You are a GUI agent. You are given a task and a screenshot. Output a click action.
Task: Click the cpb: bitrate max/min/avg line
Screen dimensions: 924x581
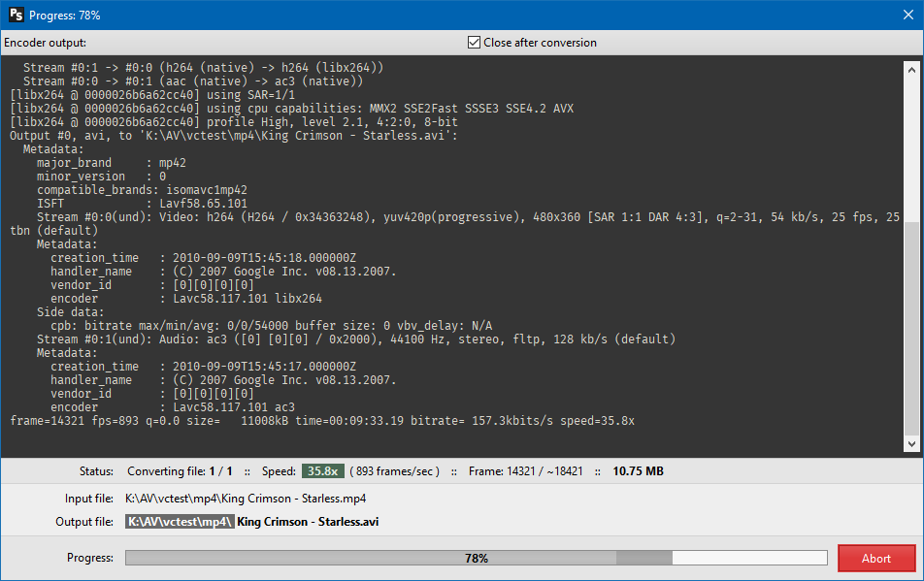(x=271, y=326)
